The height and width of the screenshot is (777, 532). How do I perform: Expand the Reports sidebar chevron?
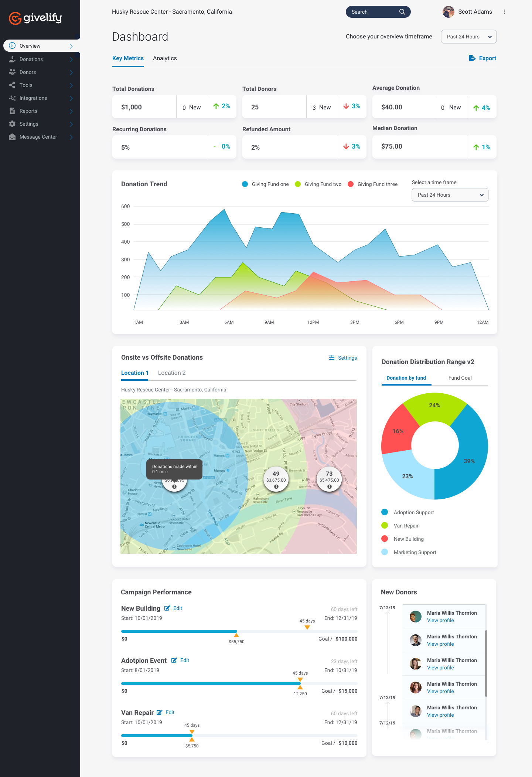click(x=71, y=111)
